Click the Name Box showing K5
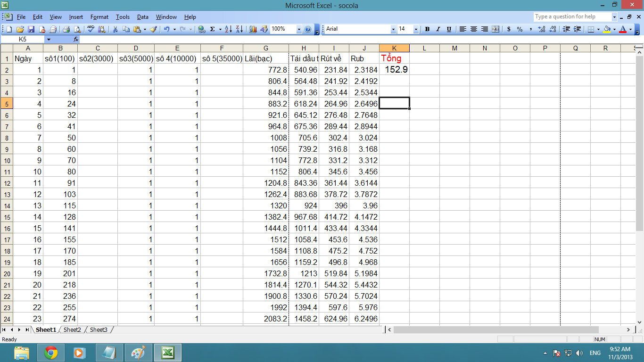The width and height of the screenshot is (644, 362). (x=23, y=40)
